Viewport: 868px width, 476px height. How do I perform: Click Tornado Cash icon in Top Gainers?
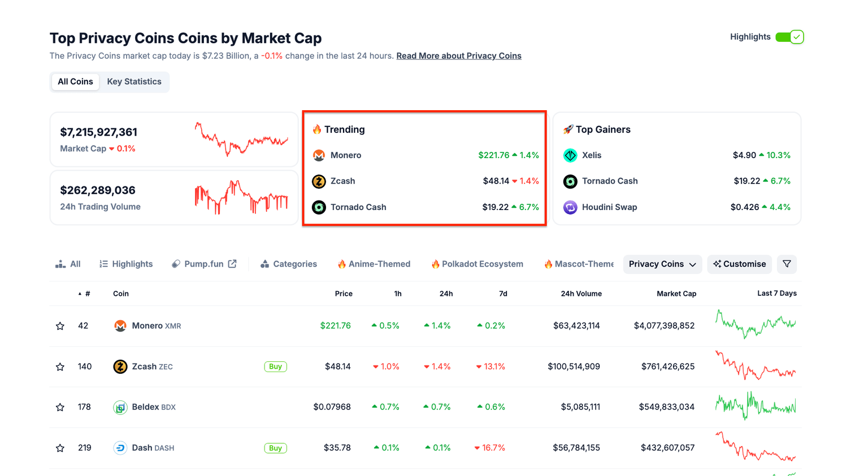570,181
